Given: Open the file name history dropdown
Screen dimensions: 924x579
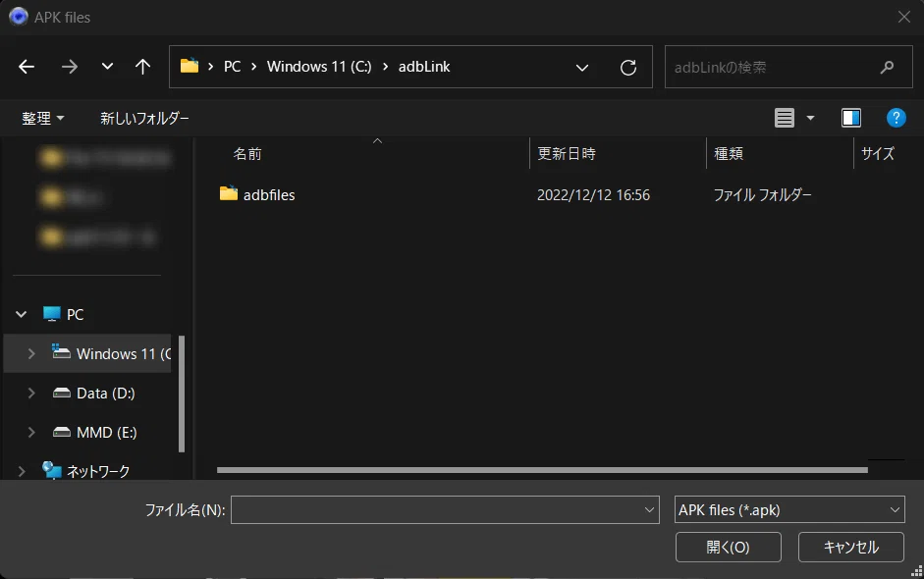Looking at the screenshot, I should 649,510.
